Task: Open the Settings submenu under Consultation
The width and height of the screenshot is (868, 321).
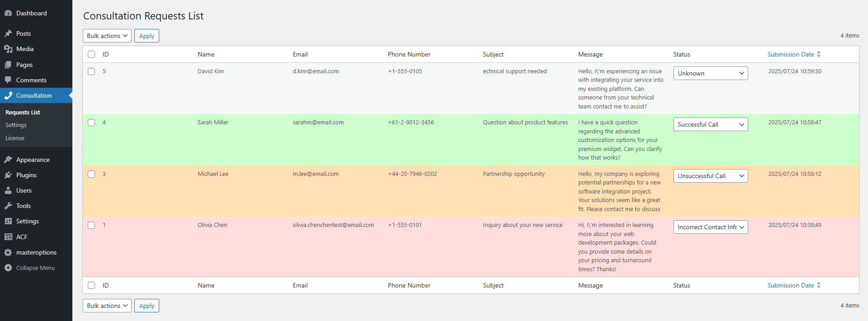Action: [x=16, y=125]
